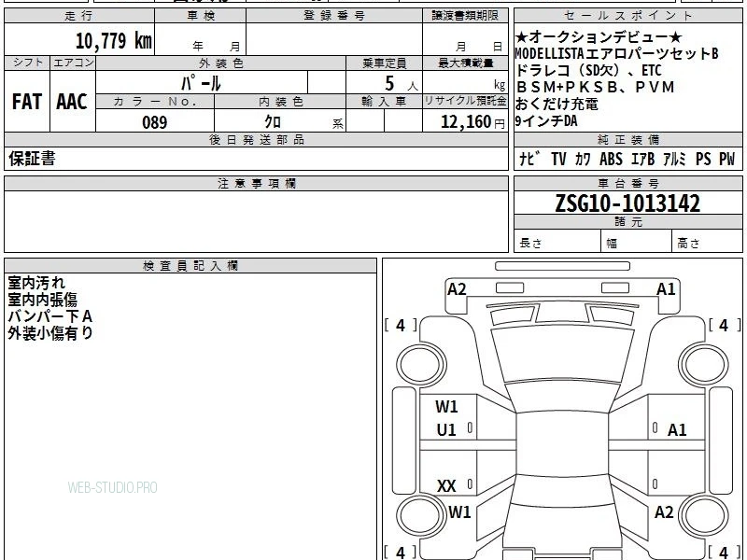
Task: Select the seating capacity value 5 人
Action: 401,84
